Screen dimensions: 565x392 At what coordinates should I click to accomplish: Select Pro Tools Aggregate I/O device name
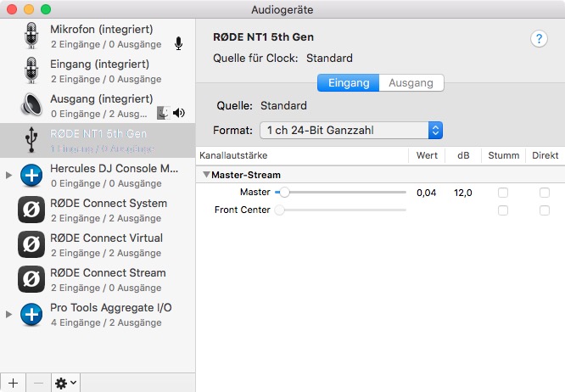[x=111, y=308]
